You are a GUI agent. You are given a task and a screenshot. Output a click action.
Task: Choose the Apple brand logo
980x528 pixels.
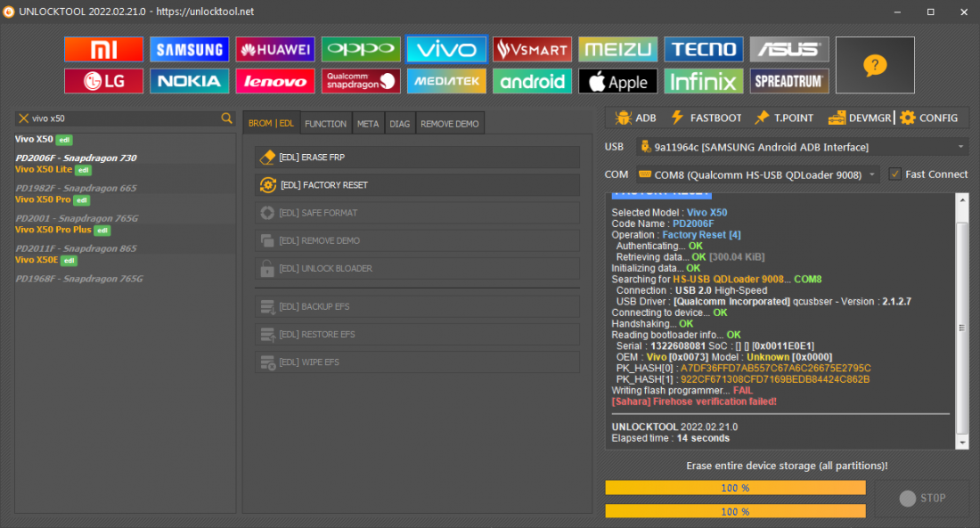(x=617, y=81)
